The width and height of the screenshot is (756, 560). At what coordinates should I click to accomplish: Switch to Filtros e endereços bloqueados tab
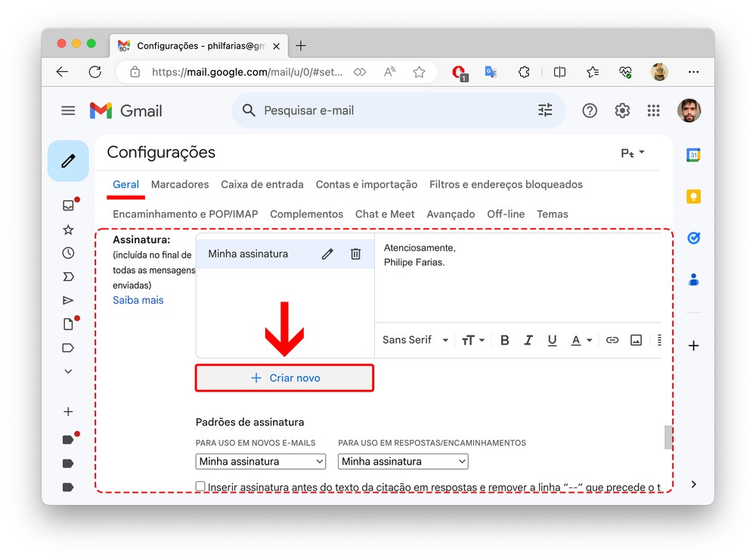(x=506, y=184)
